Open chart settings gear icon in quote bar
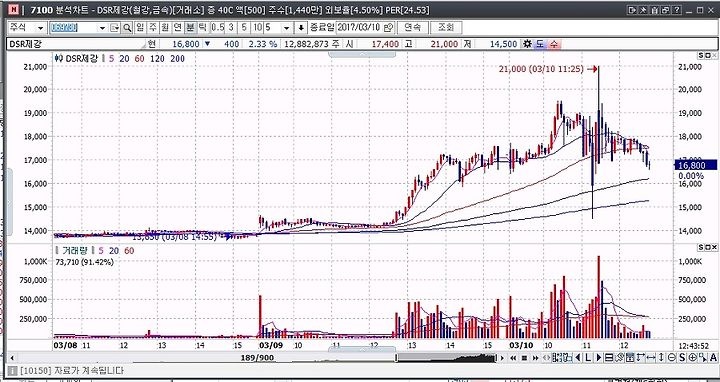Screen dimensions: 720x382 (x=527, y=44)
